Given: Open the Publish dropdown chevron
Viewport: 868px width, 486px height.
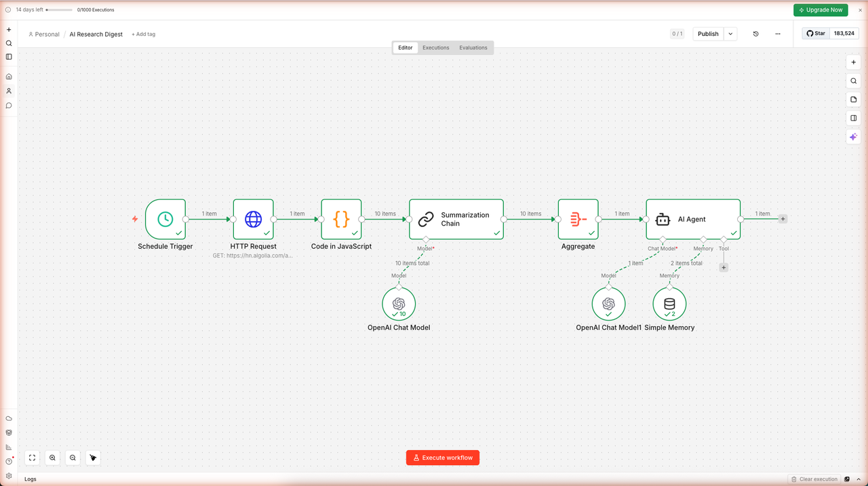Looking at the screenshot, I should click(x=730, y=33).
